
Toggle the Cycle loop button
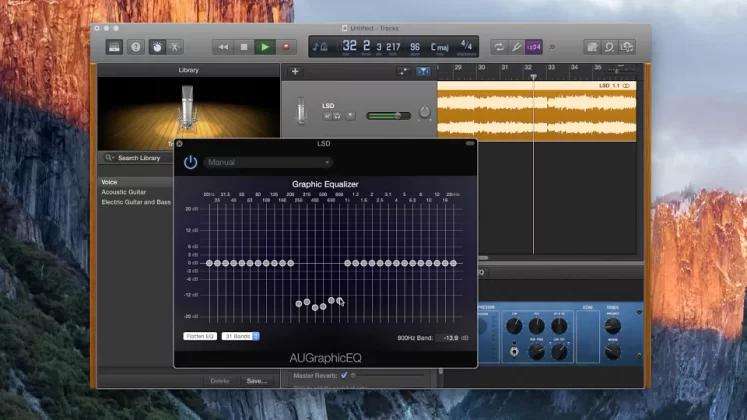tap(499, 47)
